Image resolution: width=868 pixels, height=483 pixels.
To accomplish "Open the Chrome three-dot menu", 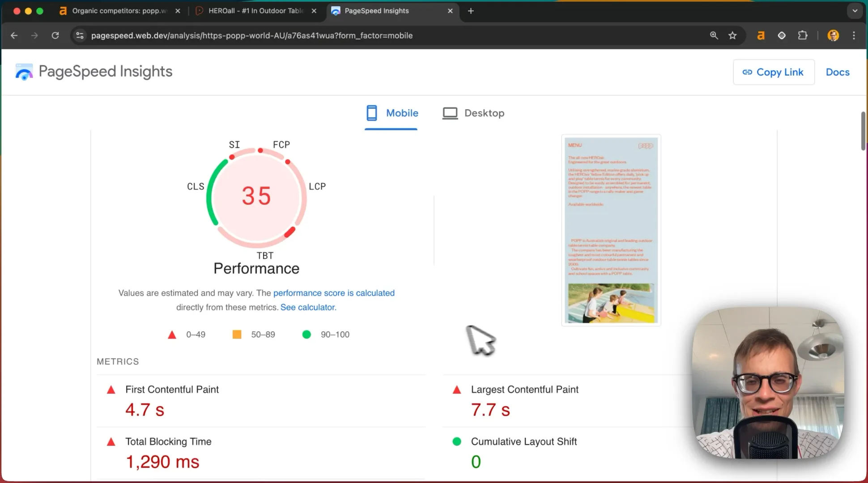I will 854,35.
